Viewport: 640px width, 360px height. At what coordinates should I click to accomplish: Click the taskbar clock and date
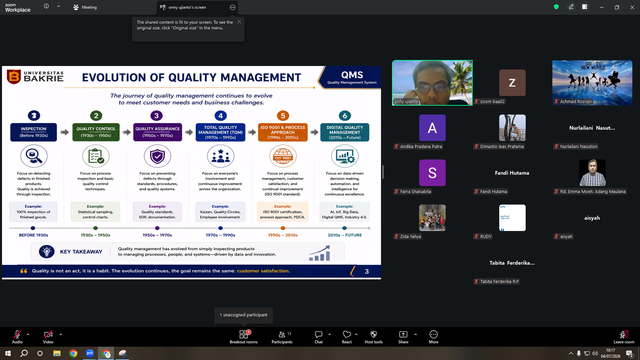pos(611,353)
